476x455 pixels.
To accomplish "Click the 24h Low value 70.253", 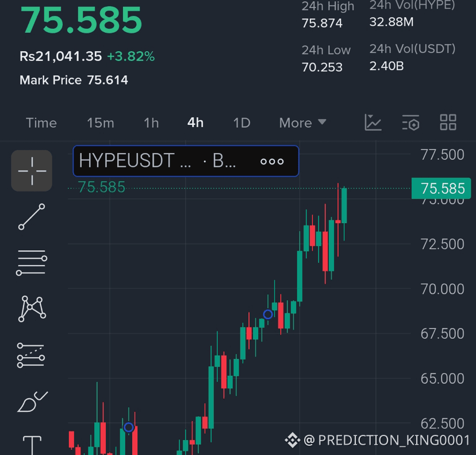I will (x=322, y=67).
